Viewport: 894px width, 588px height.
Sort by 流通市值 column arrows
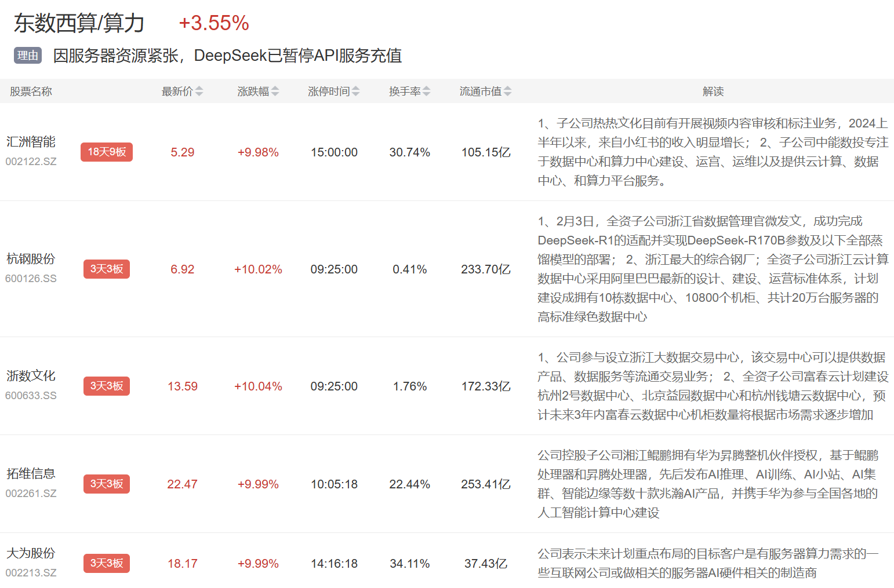507,92
